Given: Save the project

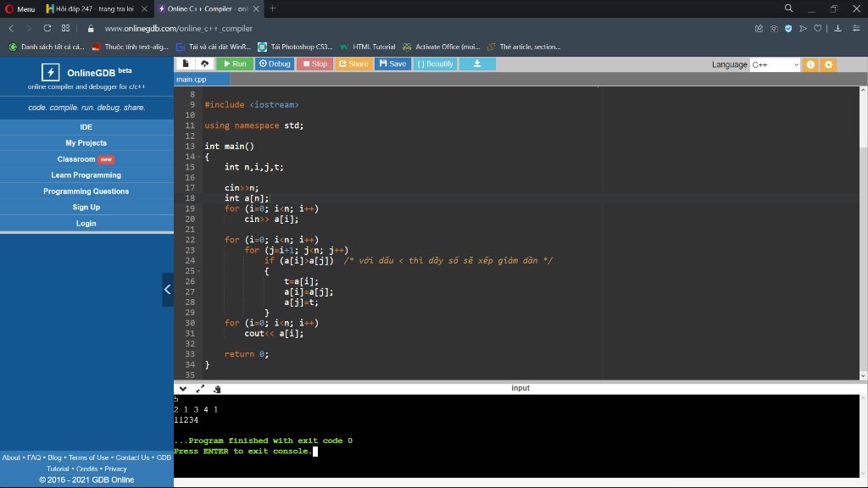Looking at the screenshot, I should pyautogui.click(x=392, y=64).
